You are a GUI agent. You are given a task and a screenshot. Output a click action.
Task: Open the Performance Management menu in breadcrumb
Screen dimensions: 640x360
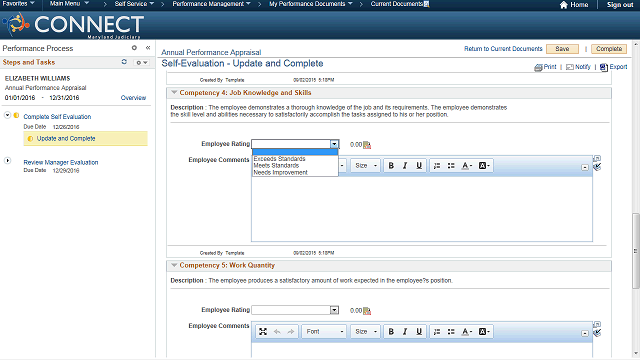pyautogui.click(x=211, y=4)
